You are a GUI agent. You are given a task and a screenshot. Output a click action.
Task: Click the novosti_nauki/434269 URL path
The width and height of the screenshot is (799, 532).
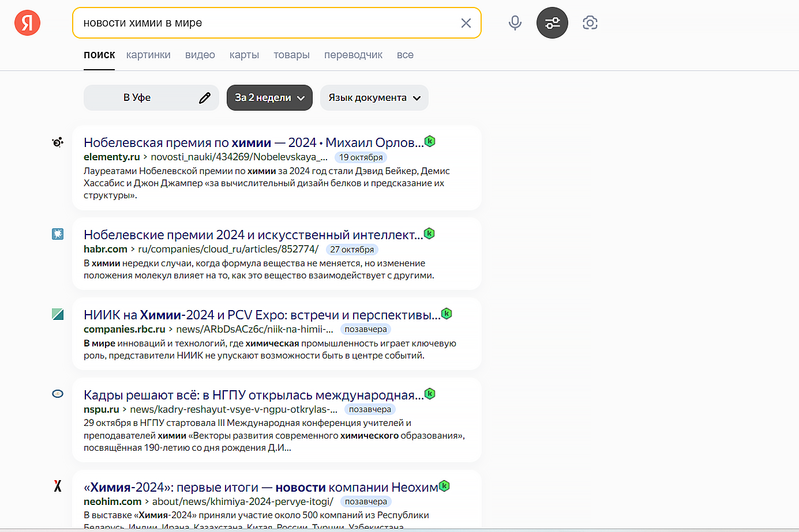[x=239, y=157]
